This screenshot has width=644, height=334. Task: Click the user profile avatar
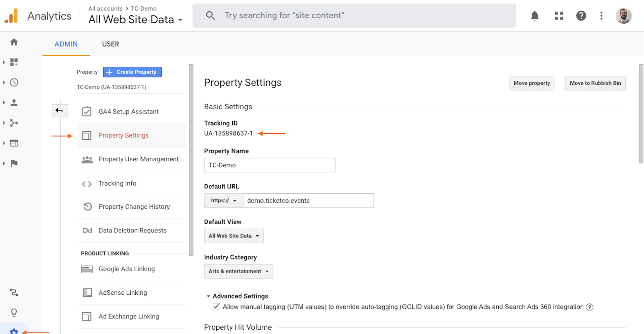pos(623,16)
